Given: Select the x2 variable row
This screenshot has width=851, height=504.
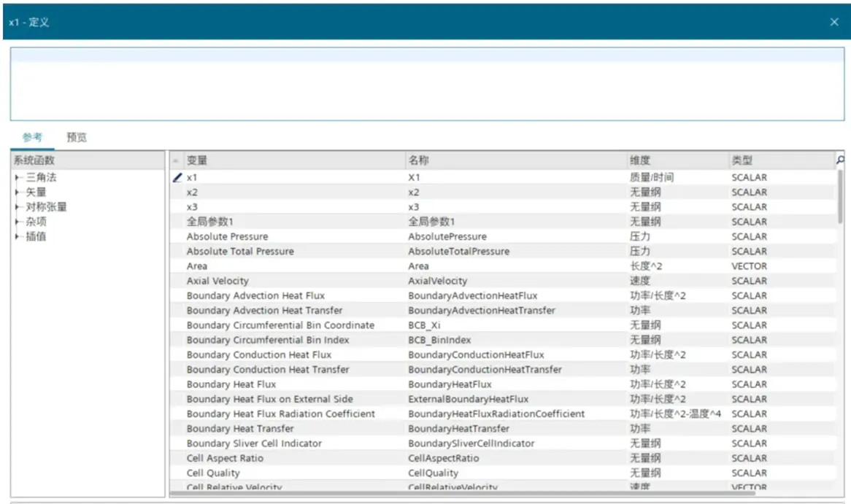Looking at the screenshot, I should (503, 192).
